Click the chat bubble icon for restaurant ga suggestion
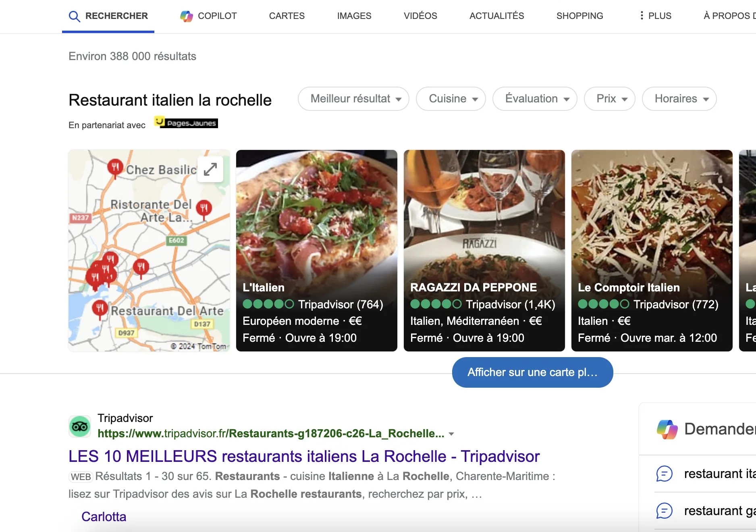 point(664,511)
